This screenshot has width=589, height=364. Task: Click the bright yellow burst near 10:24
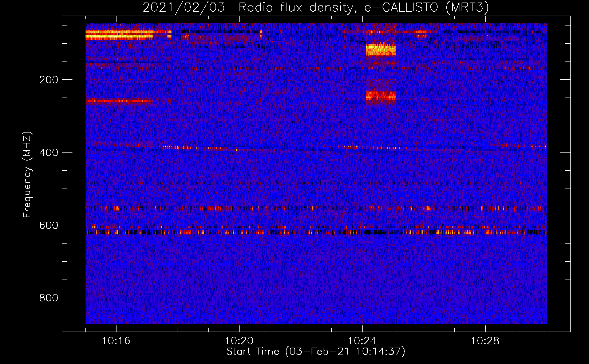coord(381,50)
